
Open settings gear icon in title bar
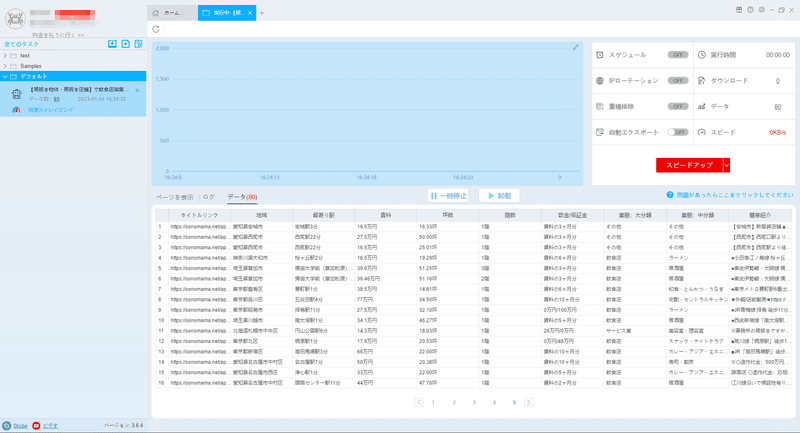[x=761, y=10]
